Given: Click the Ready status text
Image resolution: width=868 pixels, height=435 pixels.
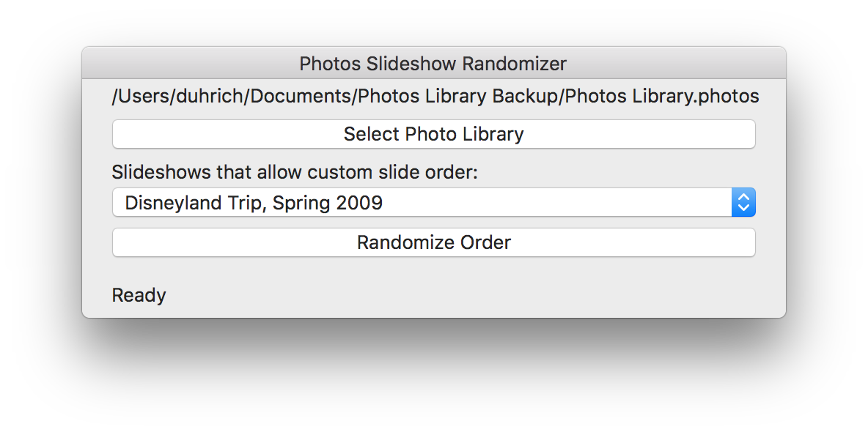Looking at the screenshot, I should pyautogui.click(x=139, y=295).
